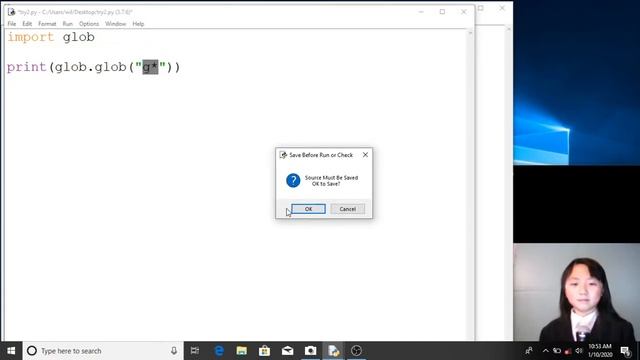Switch to Python IDLE taskbar icon

[333, 351]
